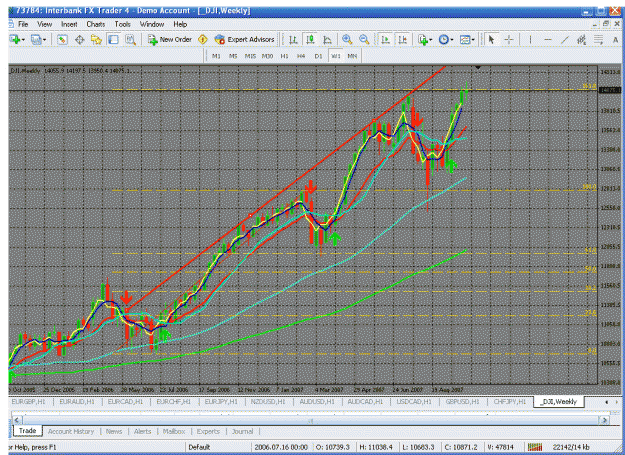This screenshot has width=625, height=455.
Task: Zoom out on the chart
Action: coord(364,39)
